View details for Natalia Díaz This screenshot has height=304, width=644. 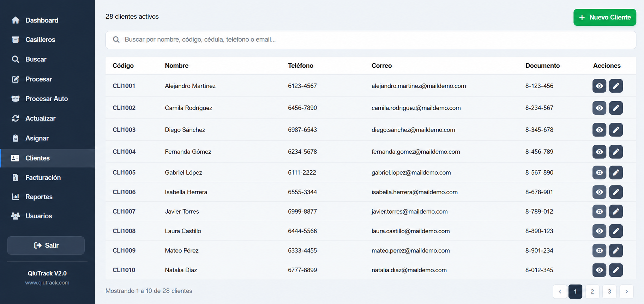coord(599,270)
